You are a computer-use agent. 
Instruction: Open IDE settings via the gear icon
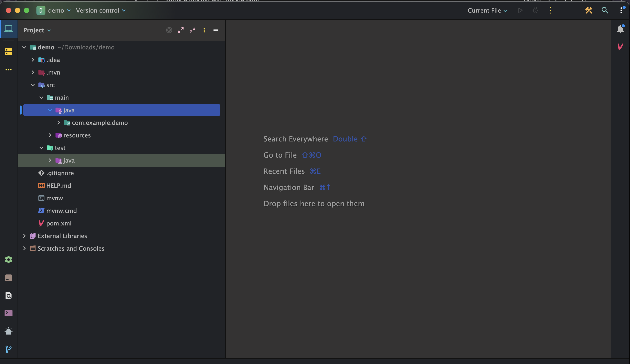8,260
